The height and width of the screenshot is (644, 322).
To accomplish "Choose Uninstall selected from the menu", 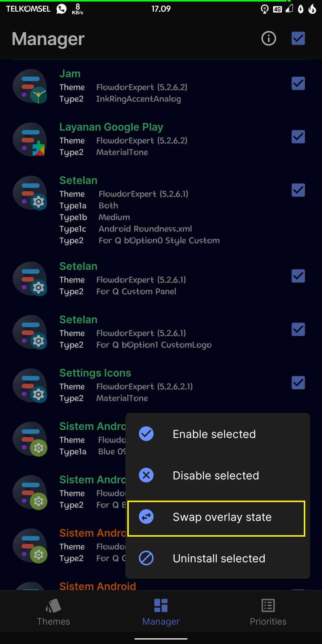I will pos(219,558).
